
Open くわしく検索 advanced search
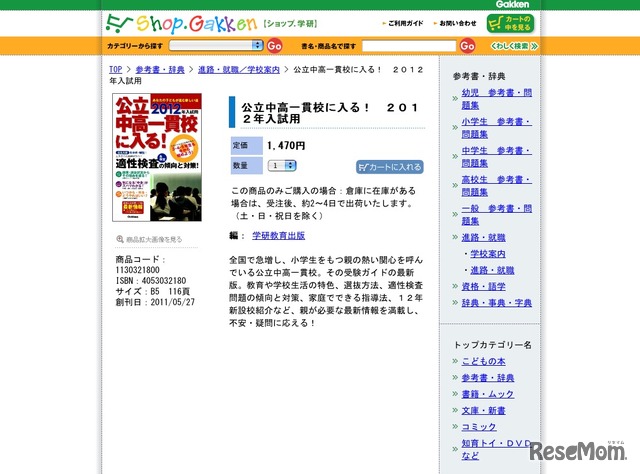point(514,46)
